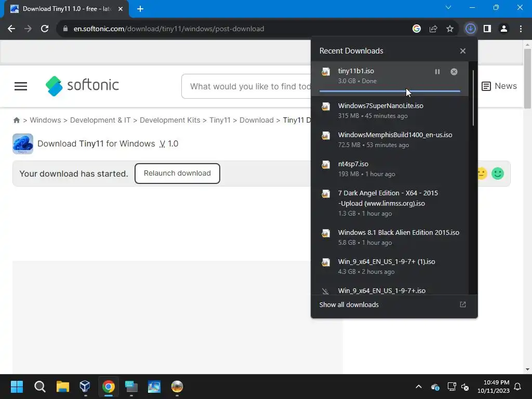
Task: Select the Download Tiny11 browser tab
Action: [66, 9]
